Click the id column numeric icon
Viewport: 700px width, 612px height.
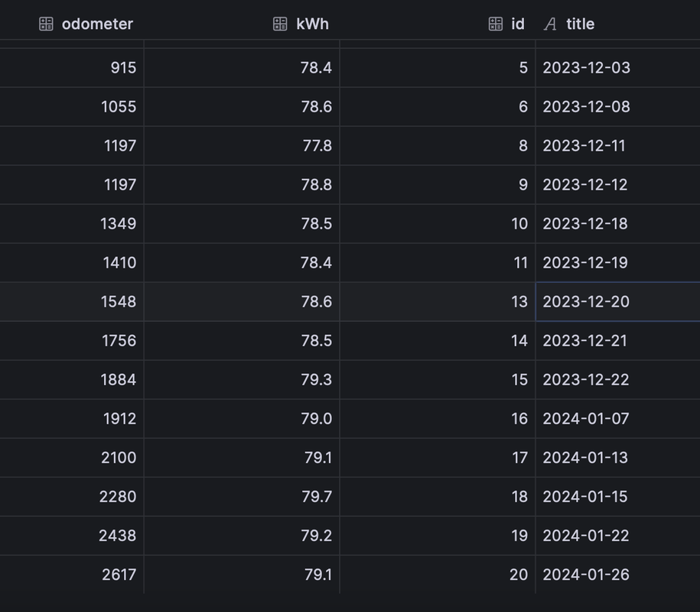(496, 24)
